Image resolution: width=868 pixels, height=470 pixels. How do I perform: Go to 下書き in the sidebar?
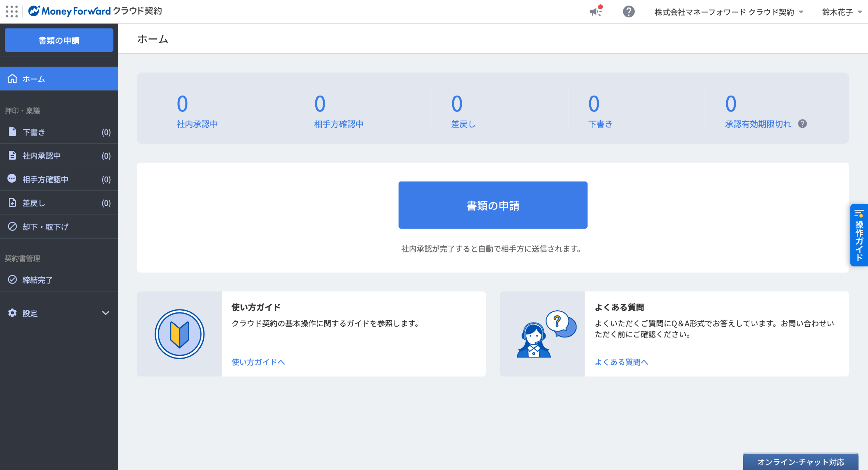(59, 132)
